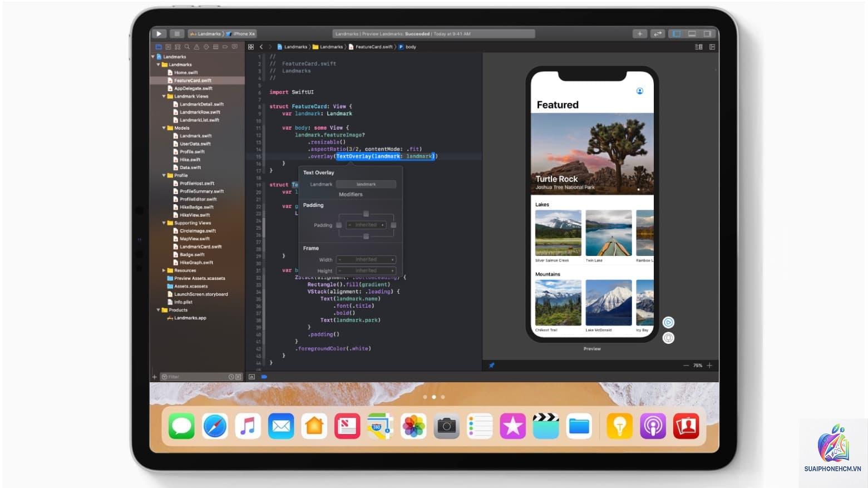Image resolution: width=868 pixels, height=488 pixels.
Task: Select Info.plist in navigator
Action: point(180,302)
